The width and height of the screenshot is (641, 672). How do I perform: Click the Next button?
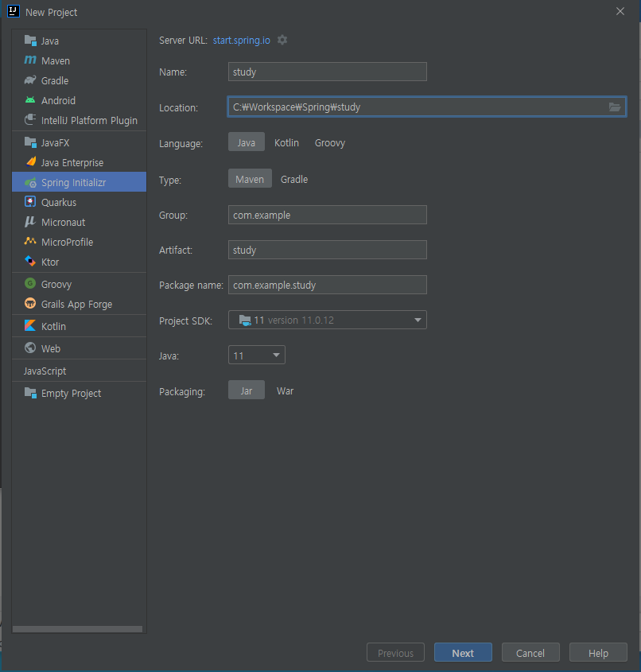pyautogui.click(x=463, y=652)
